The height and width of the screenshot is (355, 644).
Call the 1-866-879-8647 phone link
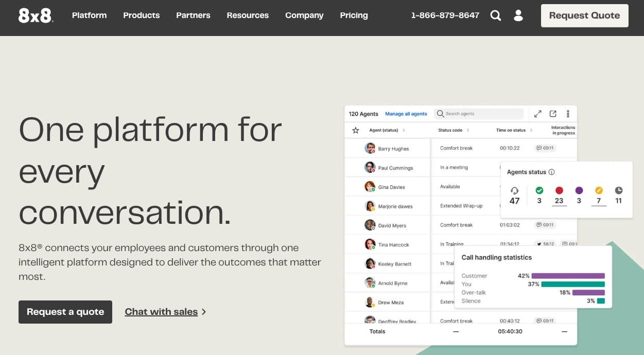point(445,15)
